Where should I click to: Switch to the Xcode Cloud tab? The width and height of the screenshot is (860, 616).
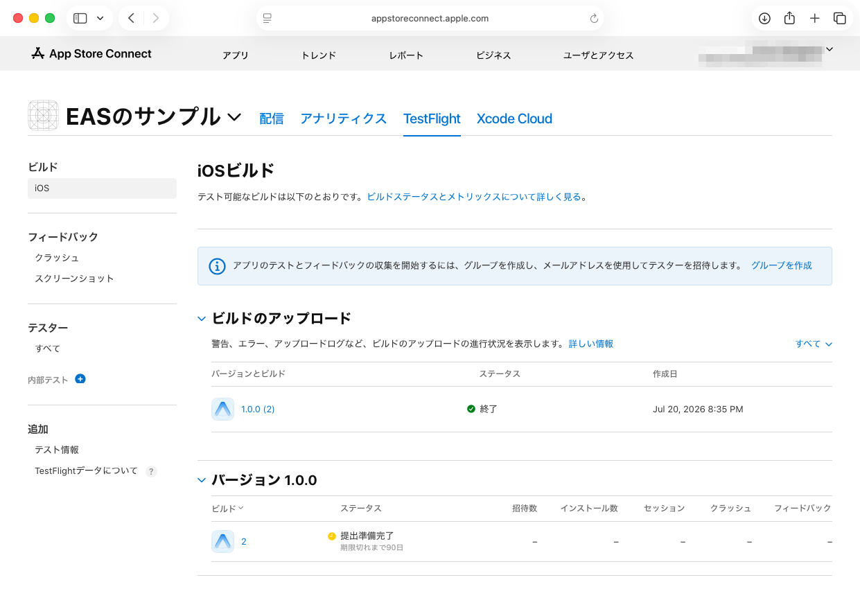(x=514, y=118)
